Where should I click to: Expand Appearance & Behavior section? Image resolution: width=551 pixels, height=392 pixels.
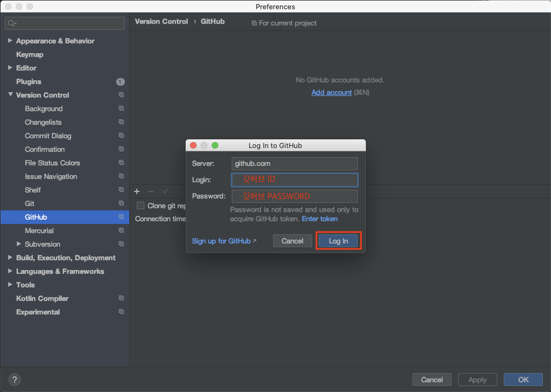(x=10, y=41)
